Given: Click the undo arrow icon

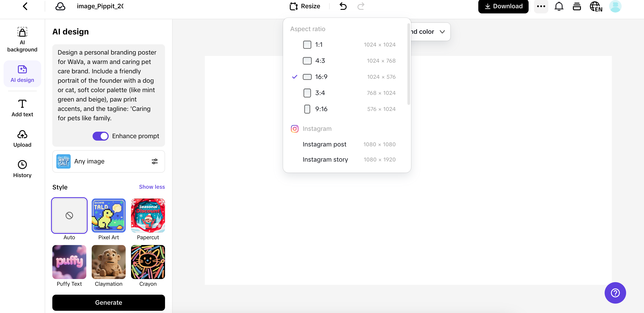Looking at the screenshot, I should (343, 6).
